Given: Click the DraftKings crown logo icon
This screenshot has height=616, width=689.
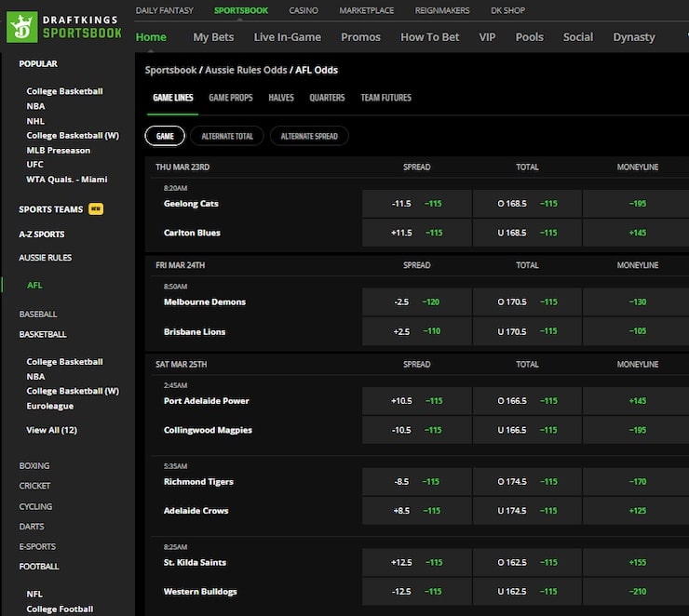Looking at the screenshot, I should click(22, 27).
